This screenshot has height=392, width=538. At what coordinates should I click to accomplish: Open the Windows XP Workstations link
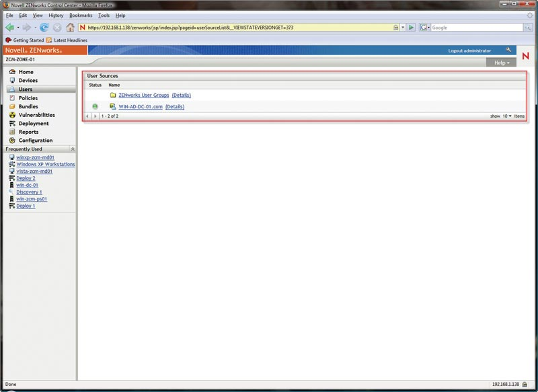[x=46, y=164]
